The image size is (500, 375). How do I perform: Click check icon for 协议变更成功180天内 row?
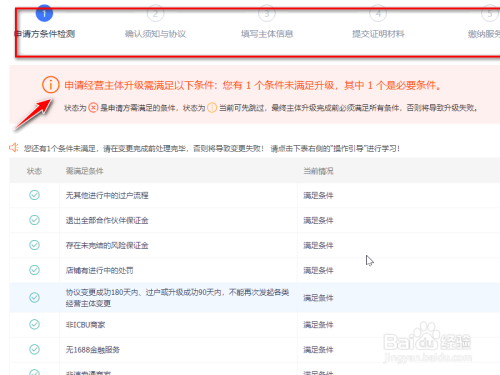pos(34,297)
